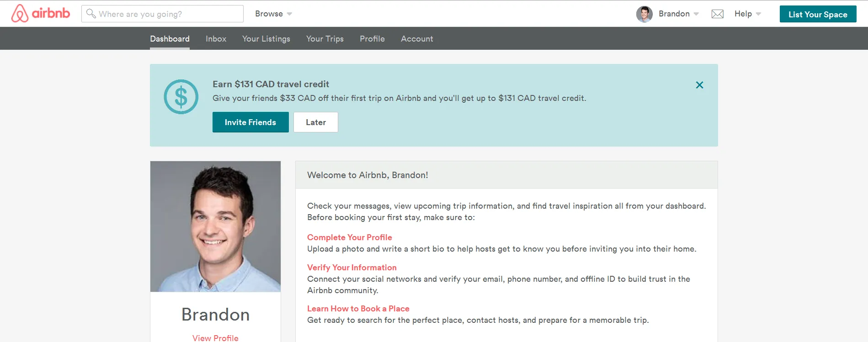Click the Invite Friends button
The image size is (868, 342).
[250, 122]
